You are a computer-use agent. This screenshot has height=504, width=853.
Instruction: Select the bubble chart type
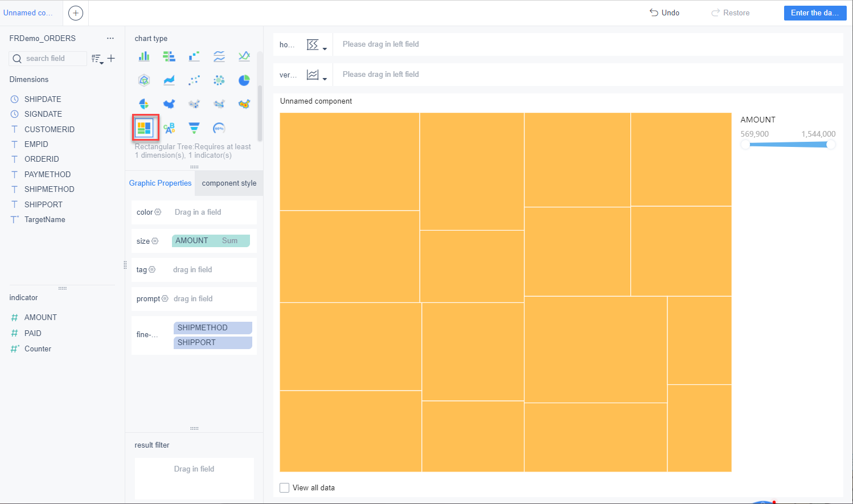[x=219, y=80]
